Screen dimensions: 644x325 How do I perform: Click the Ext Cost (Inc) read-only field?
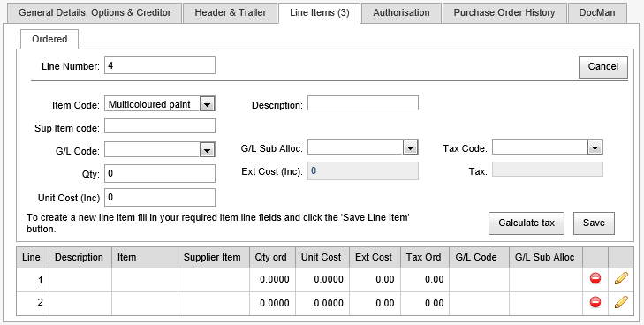click(363, 170)
